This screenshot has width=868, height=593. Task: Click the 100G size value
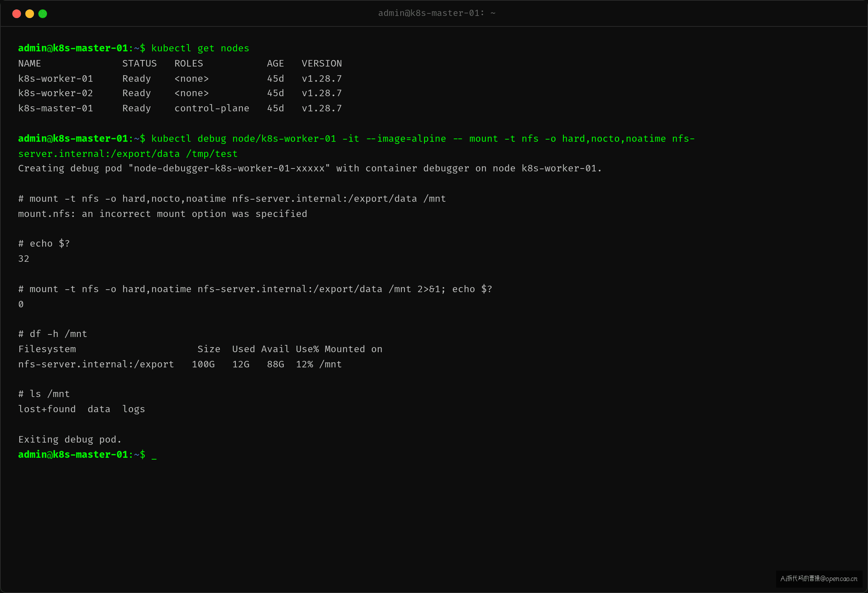click(x=203, y=364)
